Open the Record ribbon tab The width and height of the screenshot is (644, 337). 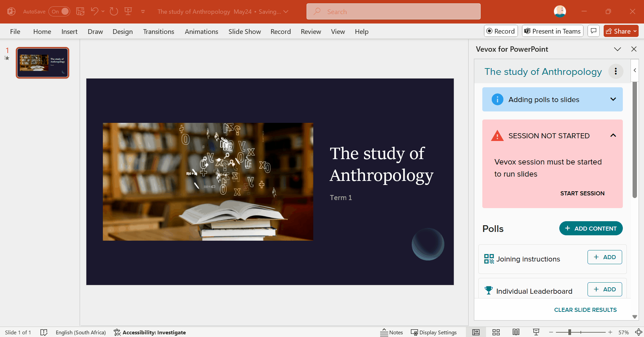click(x=281, y=32)
